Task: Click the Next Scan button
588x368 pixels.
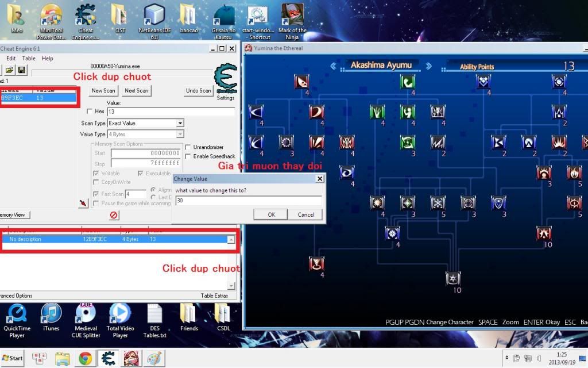Action: [x=137, y=90]
